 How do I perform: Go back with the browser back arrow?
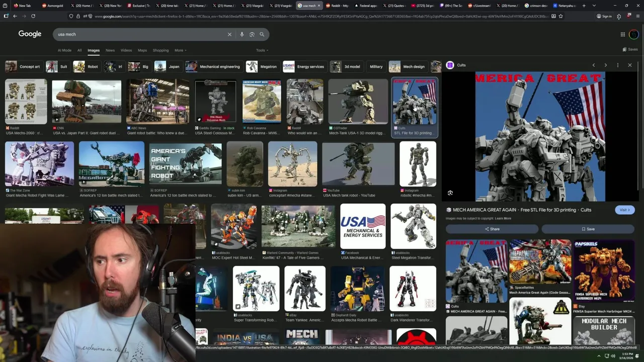click(x=15, y=16)
